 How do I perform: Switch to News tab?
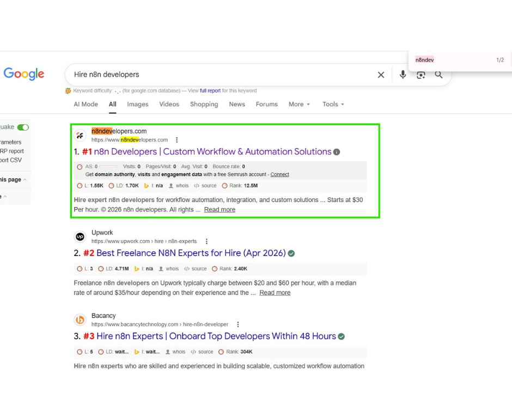pyautogui.click(x=237, y=104)
